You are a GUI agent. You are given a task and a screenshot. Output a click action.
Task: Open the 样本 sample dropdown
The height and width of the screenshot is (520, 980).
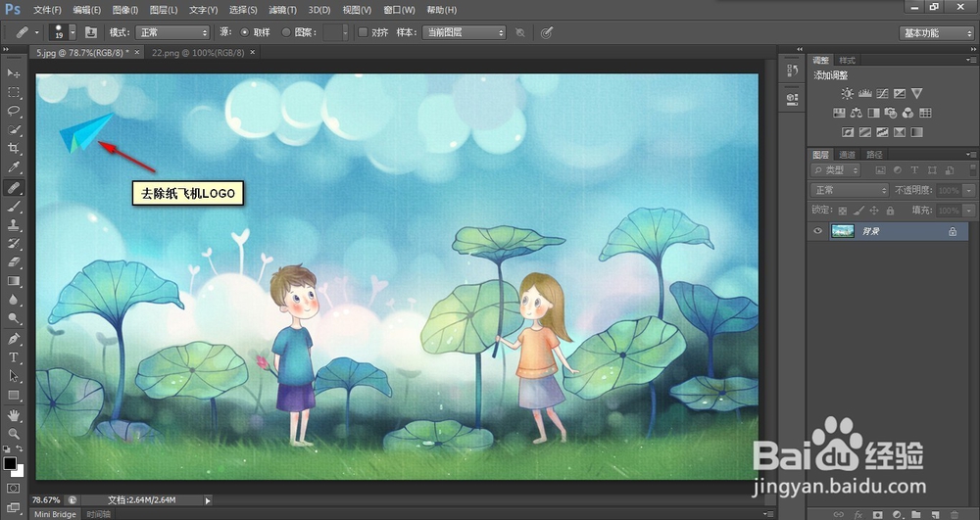point(464,32)
